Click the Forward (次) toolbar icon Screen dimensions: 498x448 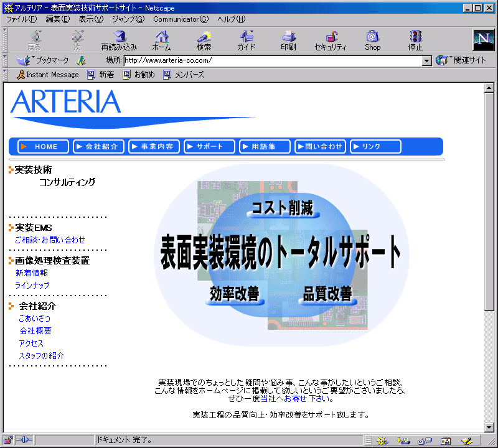pyautogui.click(x=77, y=40)
